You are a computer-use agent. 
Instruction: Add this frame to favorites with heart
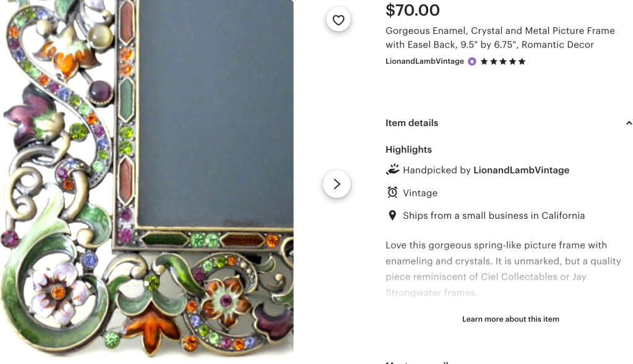coord(338,20)
